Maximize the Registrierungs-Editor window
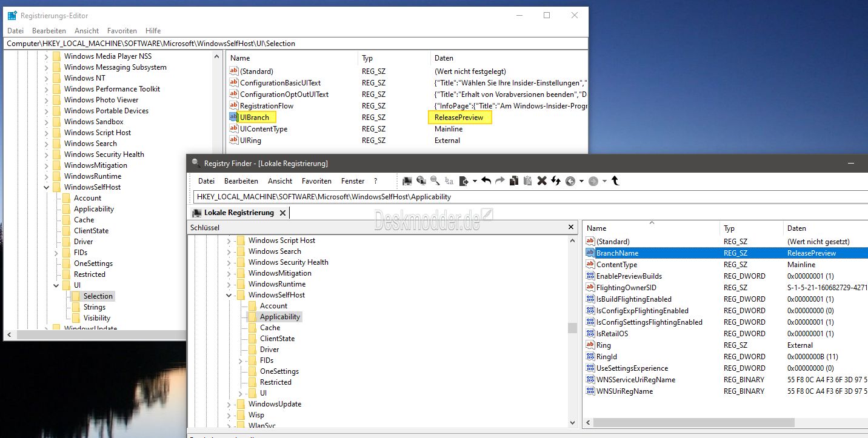Screen dimensions: 868x438 point(547,15)
